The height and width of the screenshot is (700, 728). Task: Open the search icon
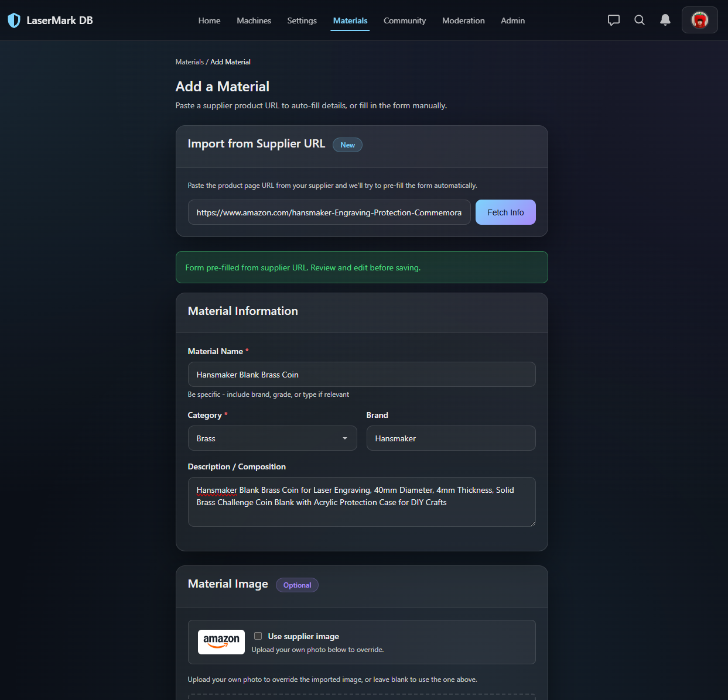point(639,19)
